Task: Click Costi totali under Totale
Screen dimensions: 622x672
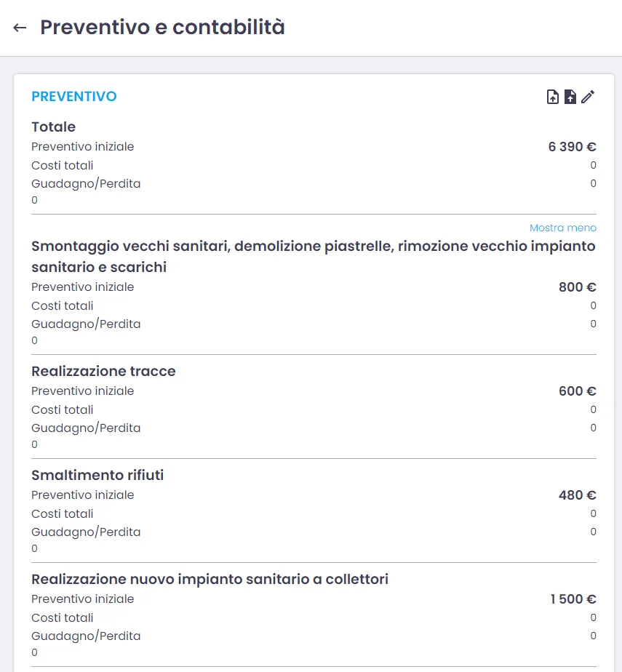Action: tap(63, 165)
